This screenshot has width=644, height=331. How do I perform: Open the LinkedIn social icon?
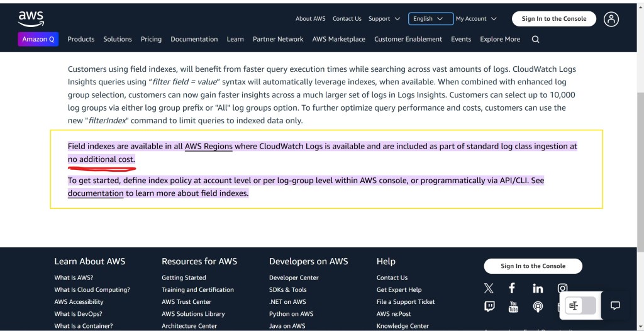(538, 288)
